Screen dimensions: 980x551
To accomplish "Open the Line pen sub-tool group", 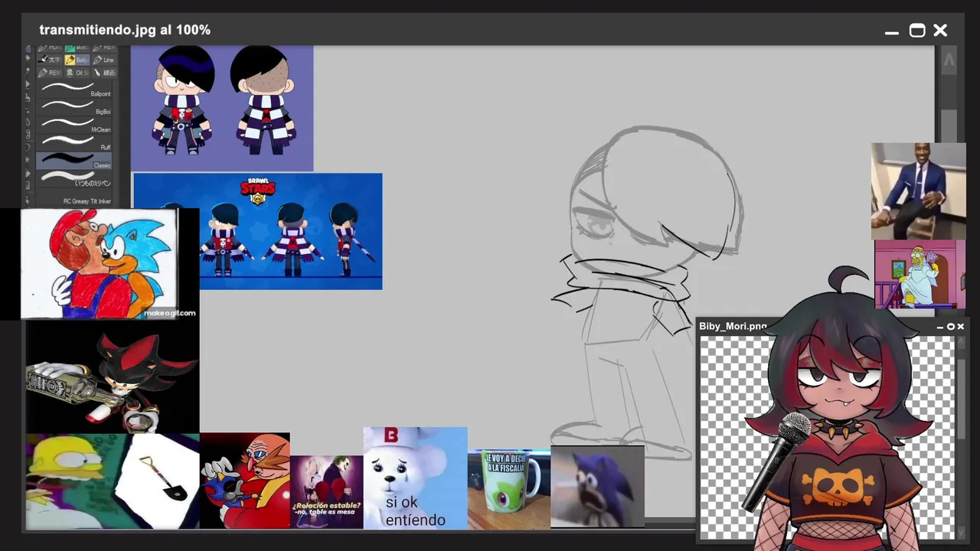I will [x=103, y=60].
